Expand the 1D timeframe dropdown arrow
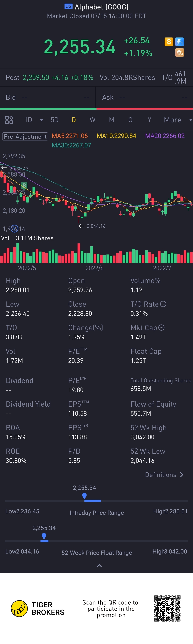Screen dimensions: 193x644 pos(42,120)
